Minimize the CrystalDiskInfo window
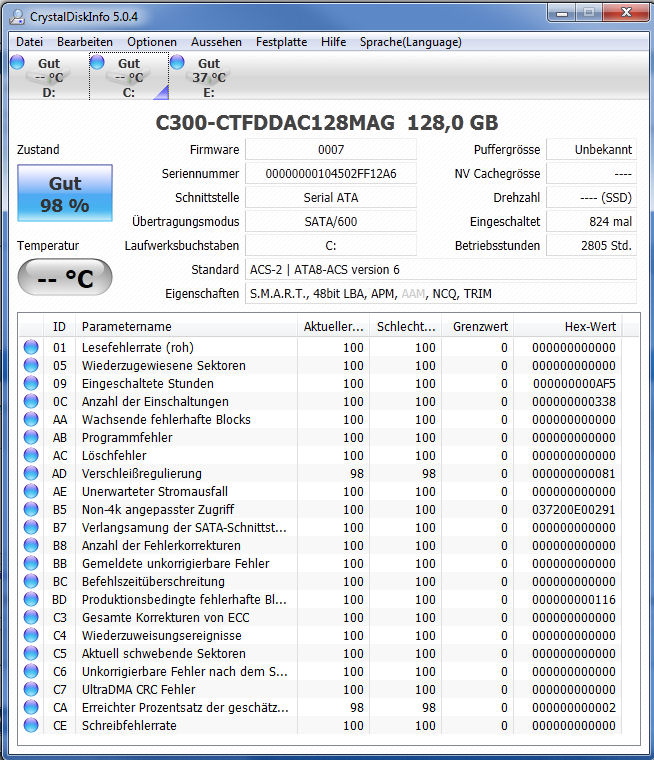 point(562,13)
